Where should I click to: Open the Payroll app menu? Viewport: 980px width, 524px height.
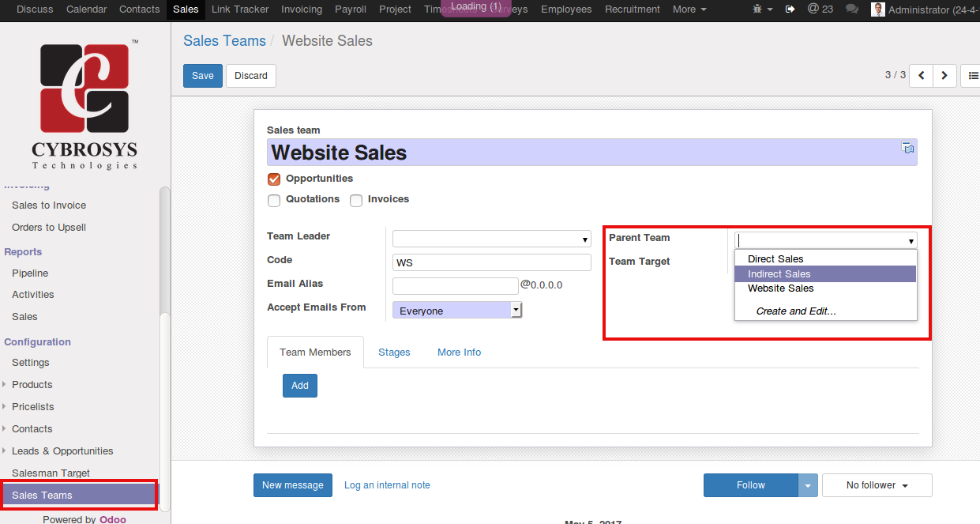(351, 9)
